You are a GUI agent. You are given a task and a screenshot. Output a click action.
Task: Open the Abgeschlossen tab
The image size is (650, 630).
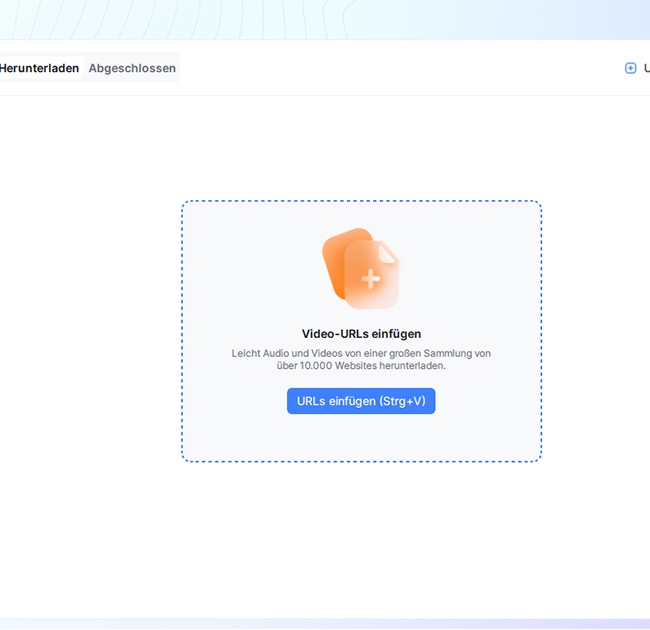tap(132, 68)
